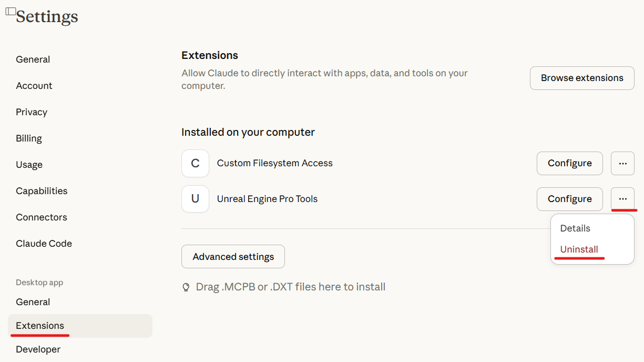Click the ellipsis menu for Unreal Engine Pro Tools
The height and width of the screenshot is (362, 644).
click(x=622, y=199)
